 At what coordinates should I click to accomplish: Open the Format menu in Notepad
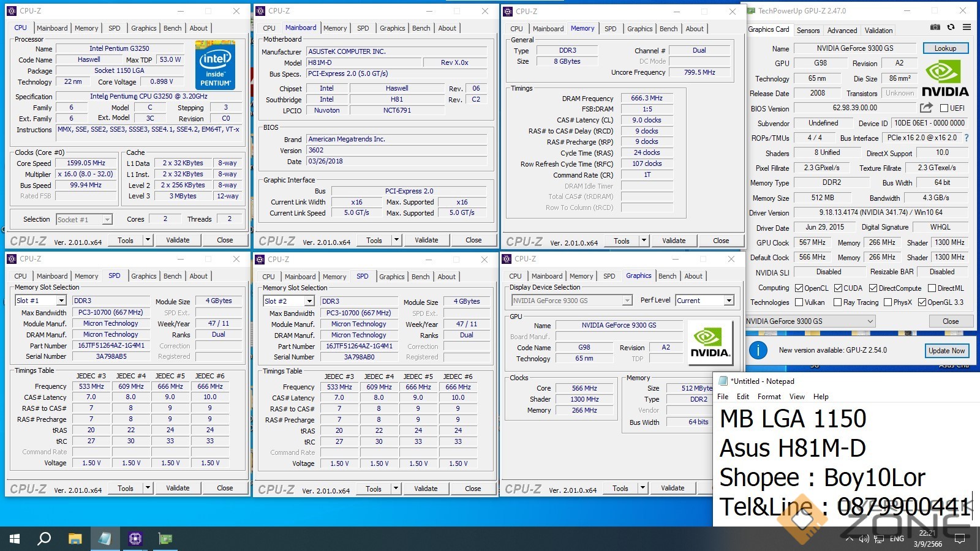click(769, 397)
